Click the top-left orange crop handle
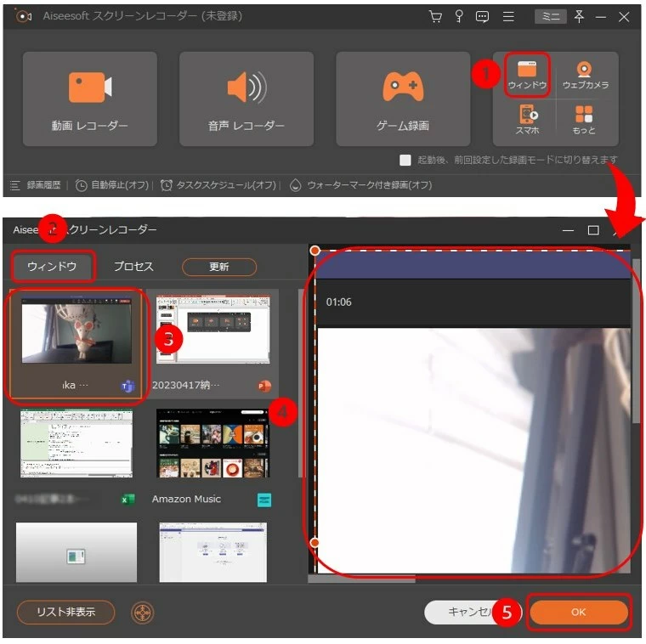 click(x=314, y=251)
